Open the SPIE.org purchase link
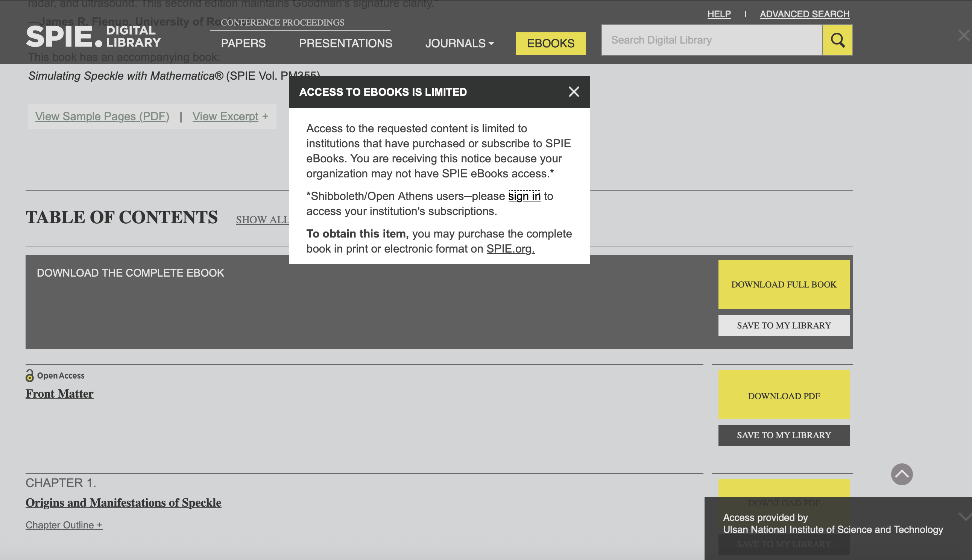 510,249
